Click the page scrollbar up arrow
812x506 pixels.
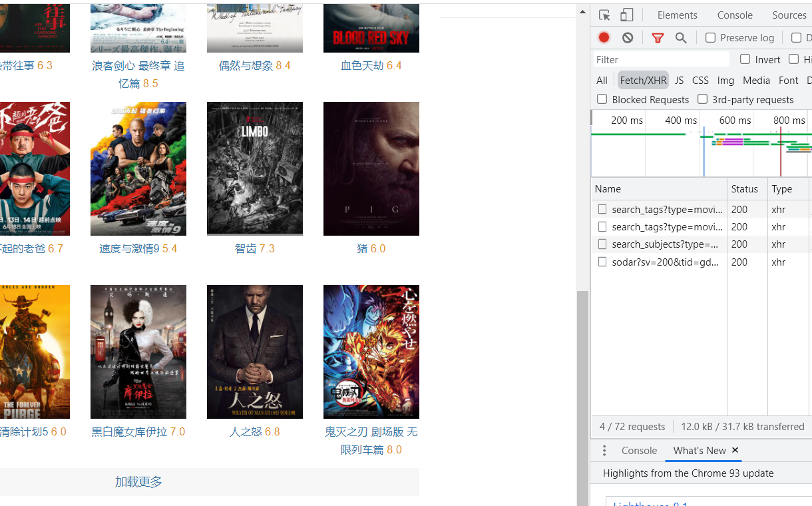tap(583, 11)
